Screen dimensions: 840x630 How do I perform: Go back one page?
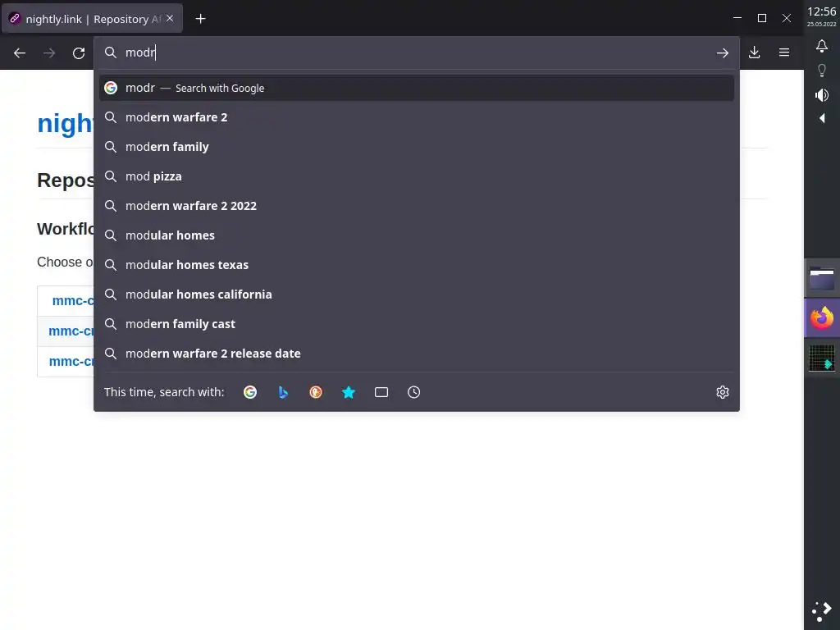20,53
